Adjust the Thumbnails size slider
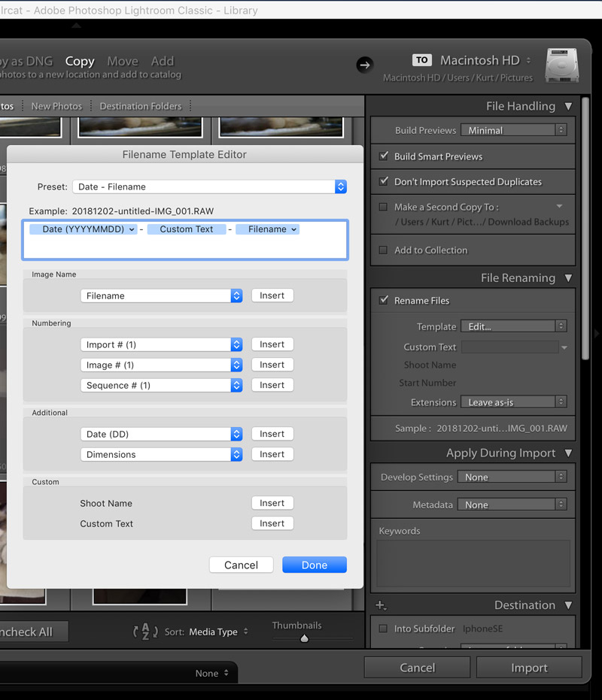Viewport: 602px width, 700px height. click(304, 638)
